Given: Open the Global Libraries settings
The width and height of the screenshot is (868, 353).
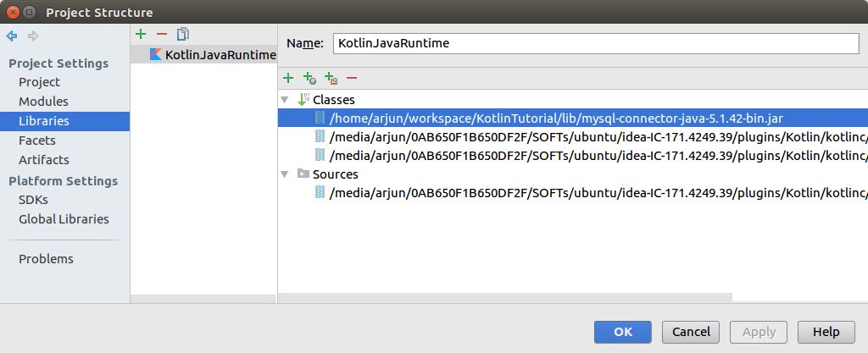Looking at the screenshot, I should click(64, 219).
